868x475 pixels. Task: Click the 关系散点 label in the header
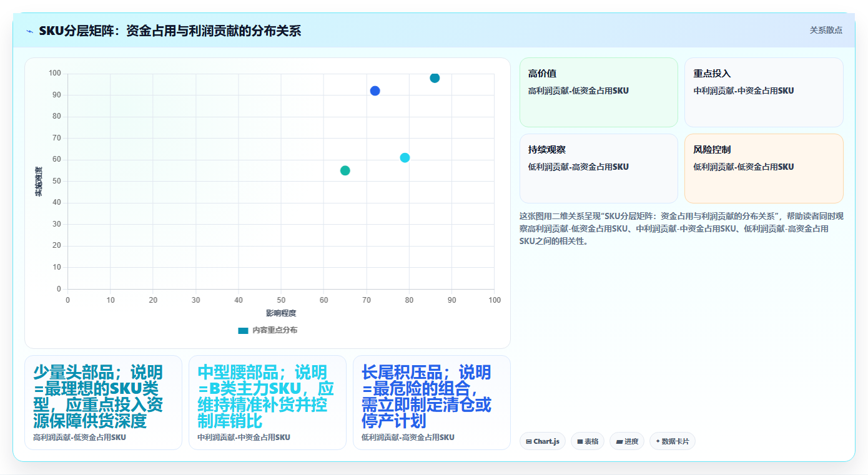pos(826,30)
